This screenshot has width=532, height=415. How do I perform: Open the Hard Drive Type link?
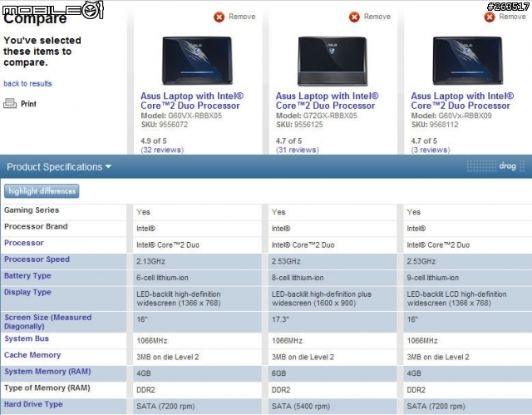tap(33, 404)
